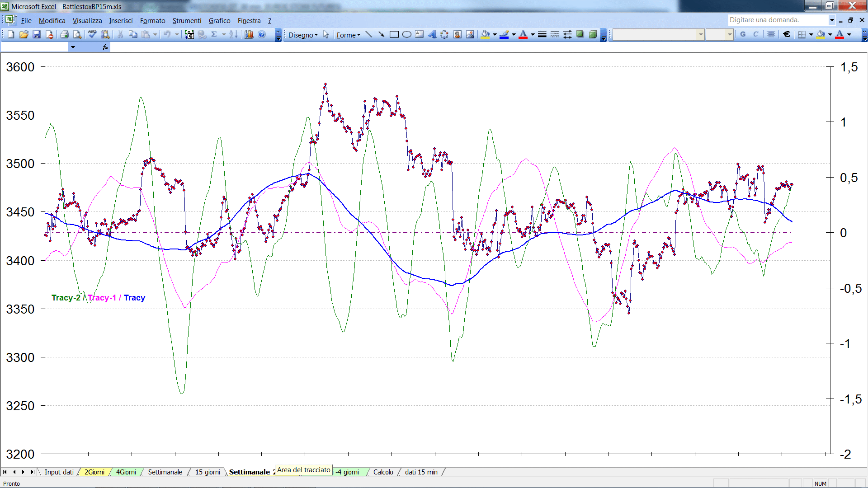Switch to the 4Giorni sheet

pos(126,472)
